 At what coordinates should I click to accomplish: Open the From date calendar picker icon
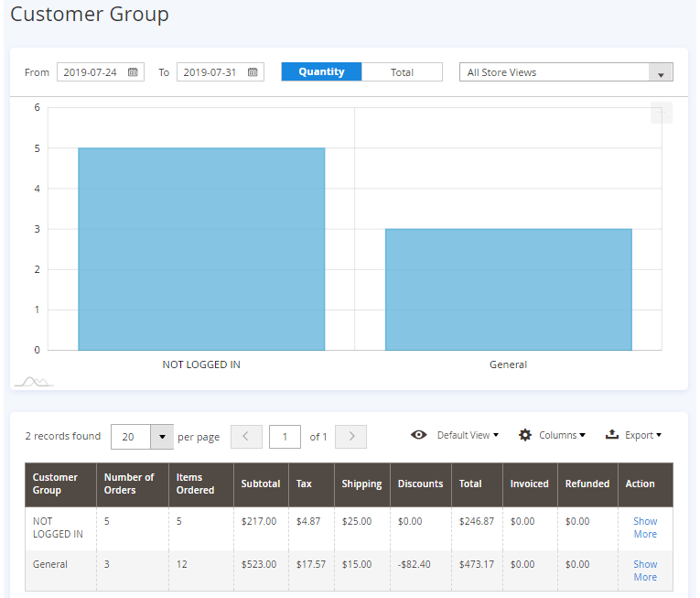pyautogui.click(x=133, y=72)
